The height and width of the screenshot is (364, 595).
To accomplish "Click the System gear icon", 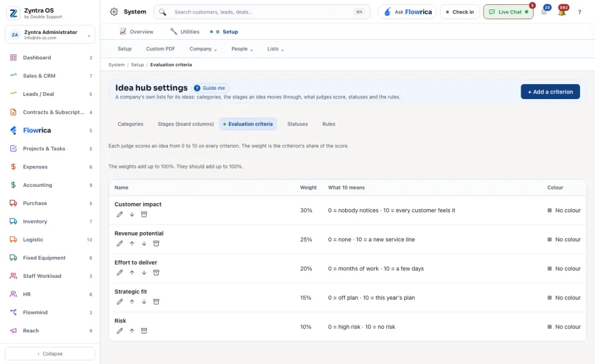I will pyautogui.click(x=114, y=12).
